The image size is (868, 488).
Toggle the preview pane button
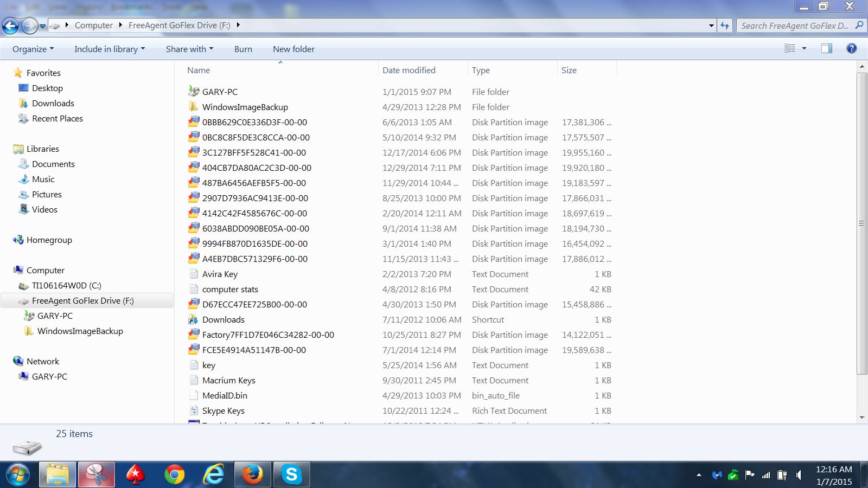click(827, 48)
